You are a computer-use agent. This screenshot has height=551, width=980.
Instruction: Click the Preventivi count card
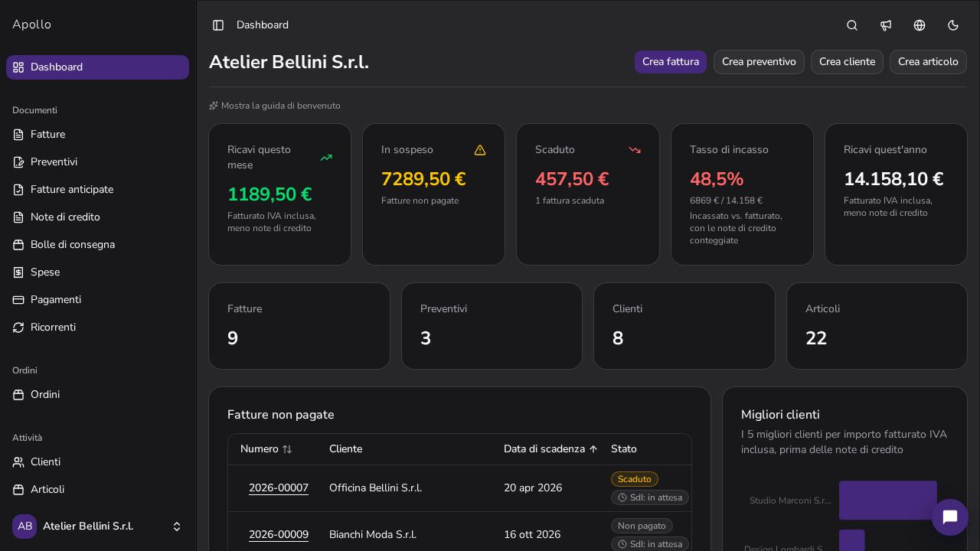coord(492,326)
